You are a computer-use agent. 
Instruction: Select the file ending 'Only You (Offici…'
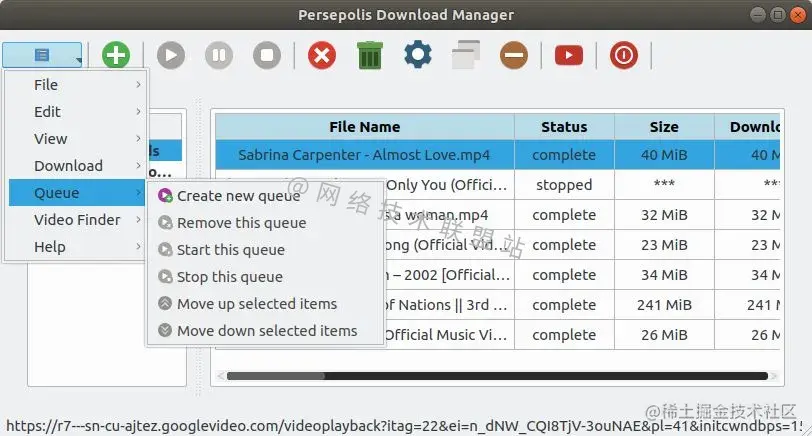pos(446,185)
